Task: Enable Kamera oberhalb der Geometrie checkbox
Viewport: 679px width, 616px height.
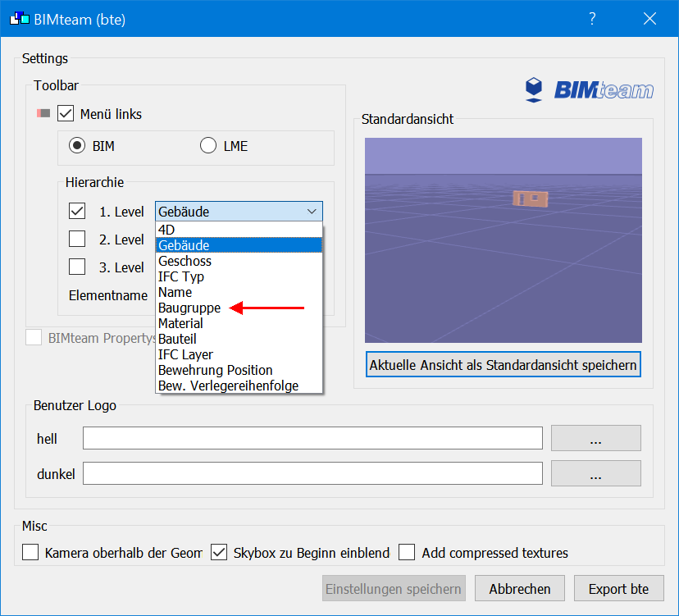Action: pos(30,552)
